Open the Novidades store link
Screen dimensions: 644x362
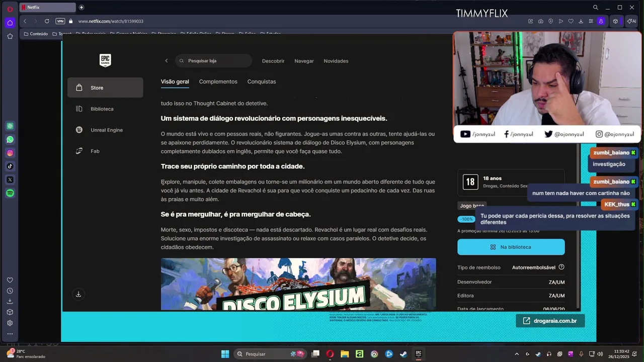336,61
